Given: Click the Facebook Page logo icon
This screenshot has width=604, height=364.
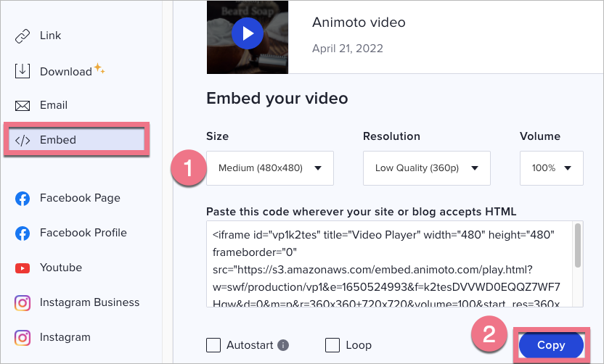Looking at the screenshot, I should click(23, 198).
